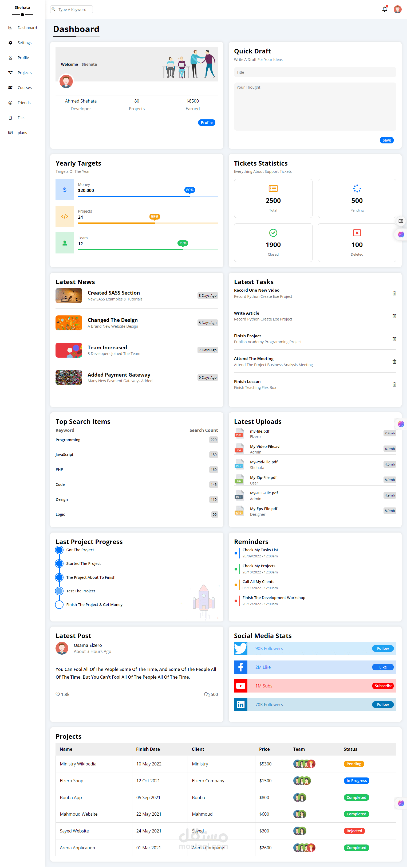407x868 pixels.
Task: Delete the Finish Lesson task
Action: tap(394, 385)
